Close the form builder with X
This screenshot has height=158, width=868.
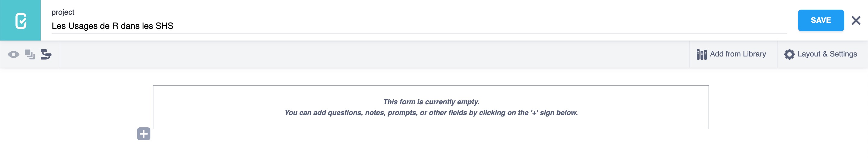click(856, 20)
